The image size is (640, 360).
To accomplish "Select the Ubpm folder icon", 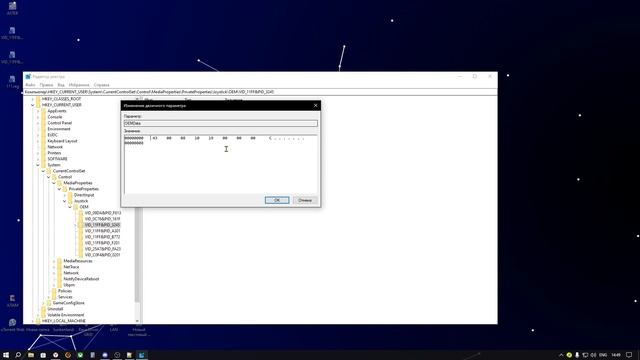I will pos(60,285).
